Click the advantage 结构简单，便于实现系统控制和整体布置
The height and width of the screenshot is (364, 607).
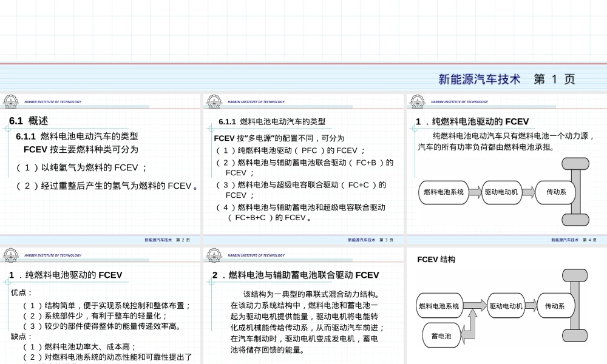click(x=107, y=306)
